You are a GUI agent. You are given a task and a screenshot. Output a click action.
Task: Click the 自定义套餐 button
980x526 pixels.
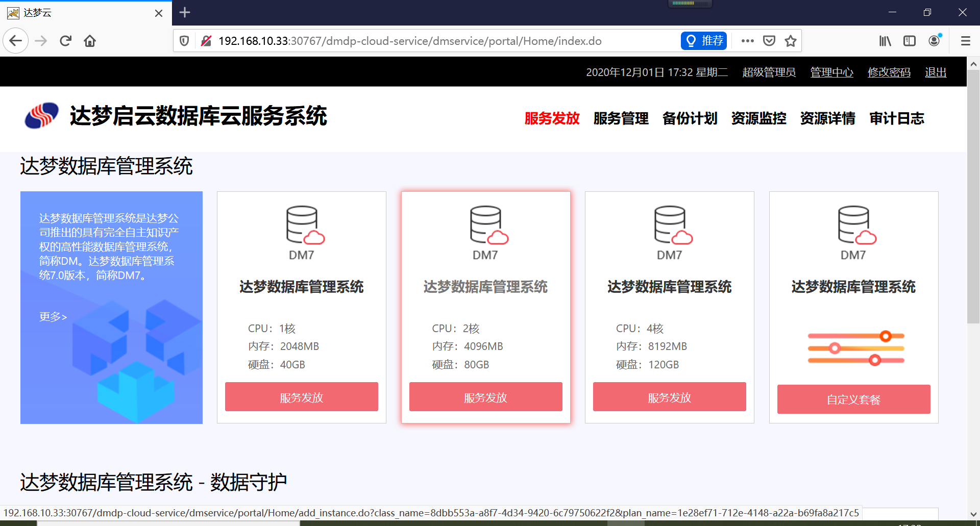coord(853,399)
